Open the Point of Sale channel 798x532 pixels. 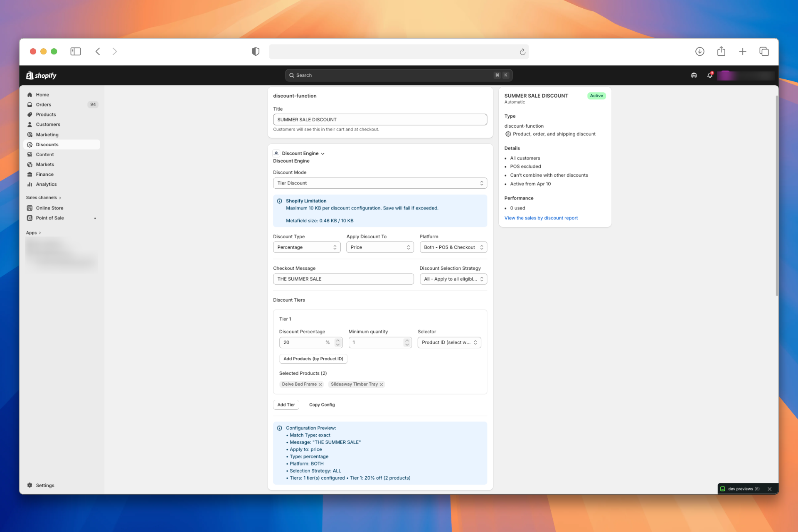pyautogui.click(x=49, y=218)
